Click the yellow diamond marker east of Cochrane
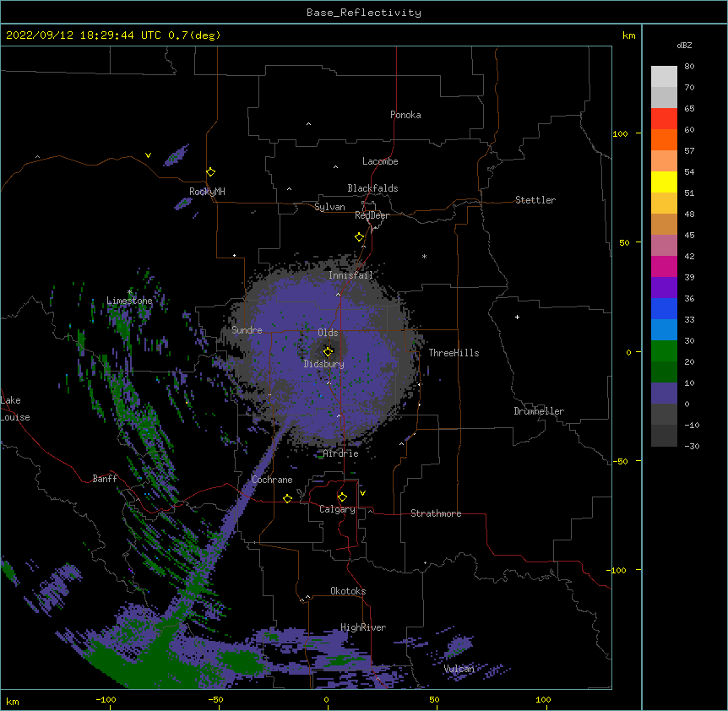The width and height of the screenshot is (728, 711). 287,498
